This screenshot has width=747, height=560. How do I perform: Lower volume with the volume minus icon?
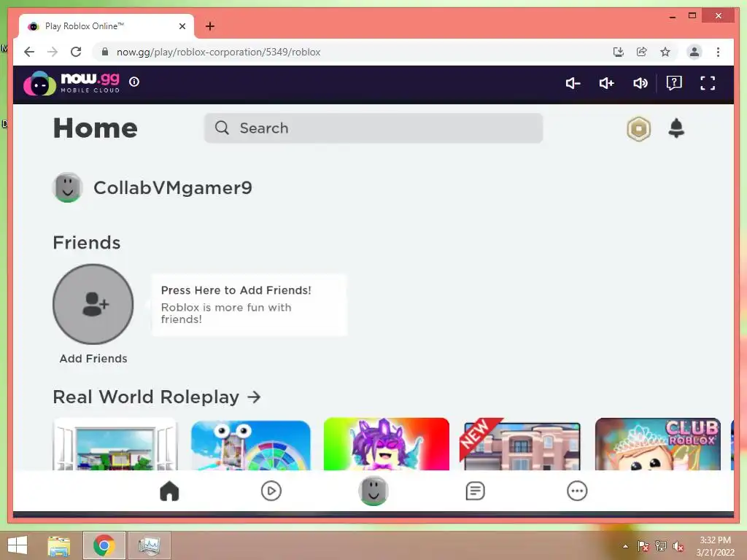point(573,83)
